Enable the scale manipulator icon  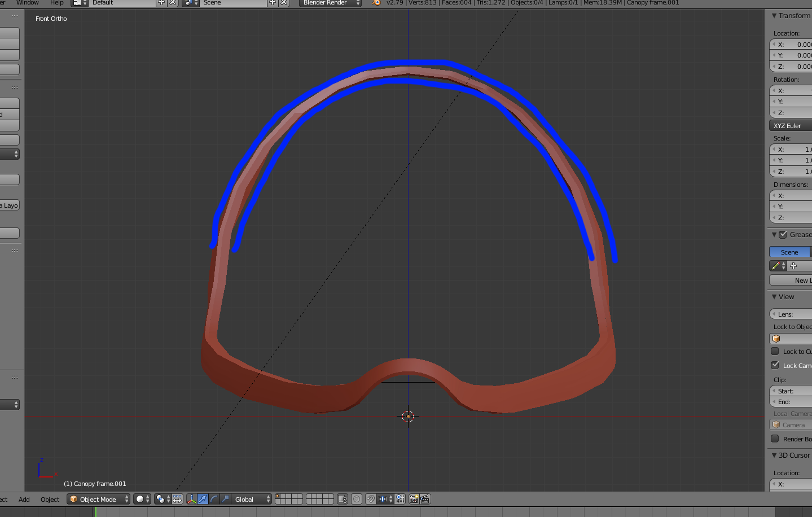pyautogui.click(x=225, y=499)
